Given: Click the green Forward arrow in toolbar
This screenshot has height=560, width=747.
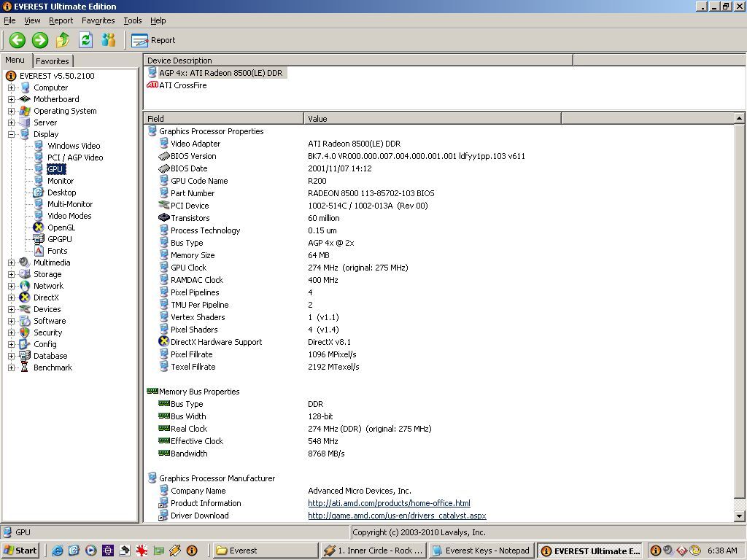Looking at the screenshot, I should [40, 40].
